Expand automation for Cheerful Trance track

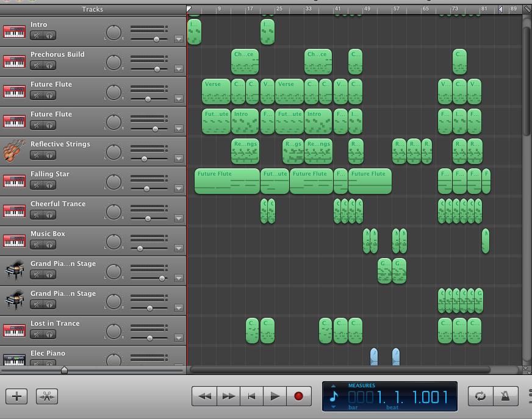point(179,218)
